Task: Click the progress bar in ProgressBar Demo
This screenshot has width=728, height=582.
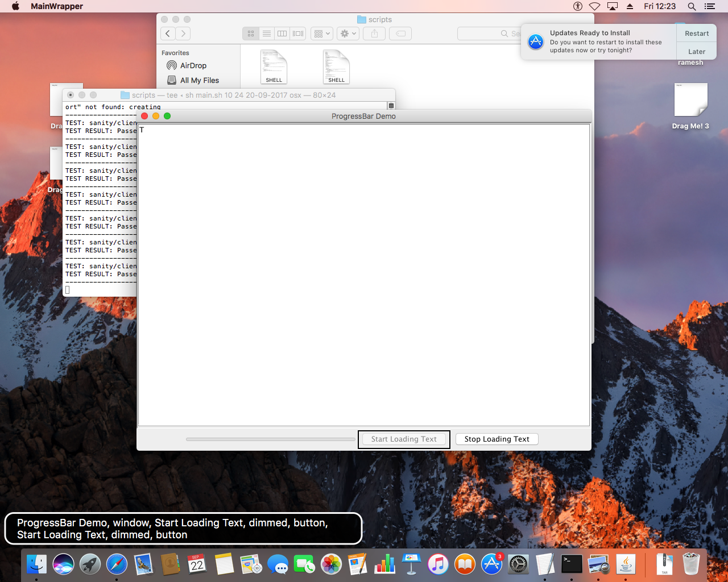Action: pyautogui.click(x=271, y=439)
